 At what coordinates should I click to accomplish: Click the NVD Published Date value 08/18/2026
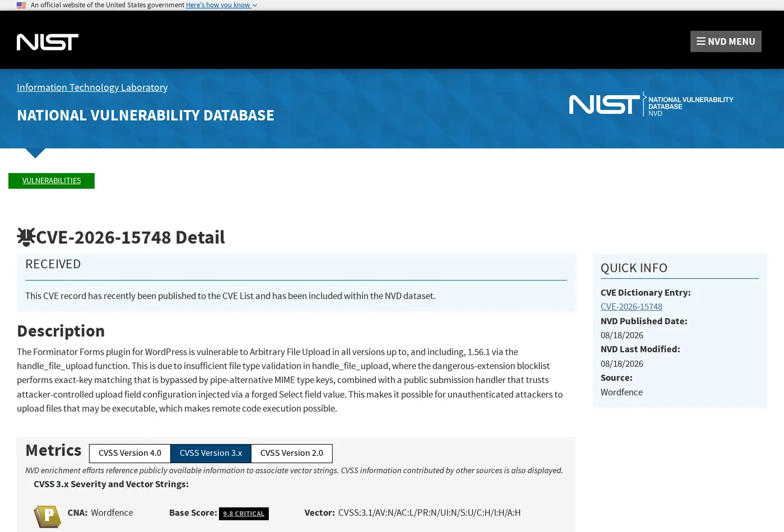[x=622, y=335]
